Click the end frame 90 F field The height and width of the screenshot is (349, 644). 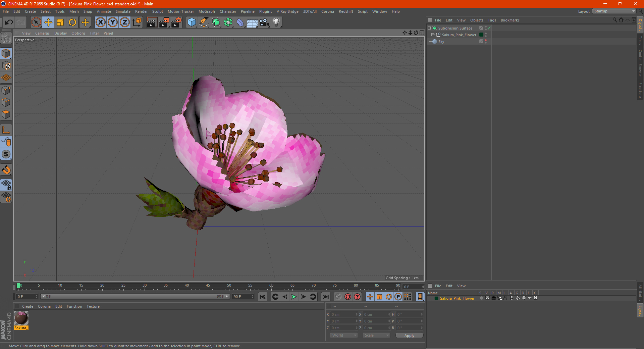coord(243,296)
